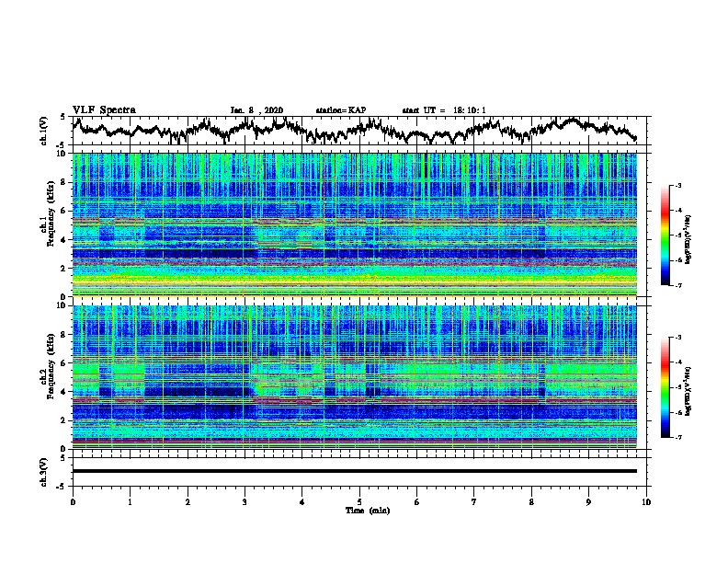Click the ch.1 "Frequency (kHz)" axis label
Screen dimensions: 728x563
tap(51, 214)
